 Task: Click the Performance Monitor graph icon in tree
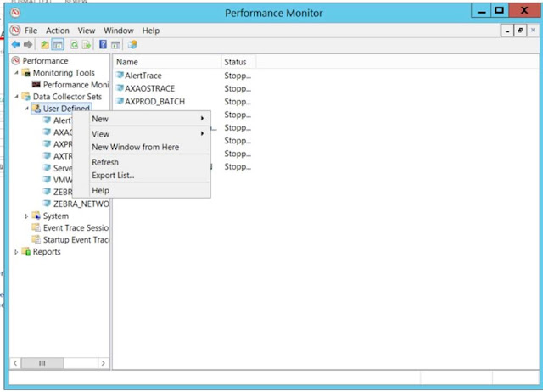tap(36, 85)
